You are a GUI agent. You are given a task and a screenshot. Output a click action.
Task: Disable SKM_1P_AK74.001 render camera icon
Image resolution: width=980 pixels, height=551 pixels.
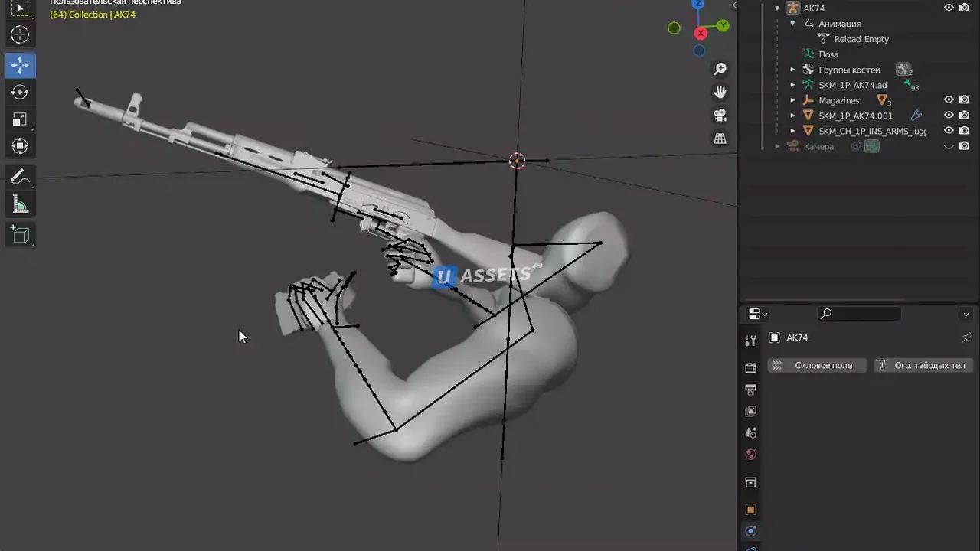[x=964, y=115]
